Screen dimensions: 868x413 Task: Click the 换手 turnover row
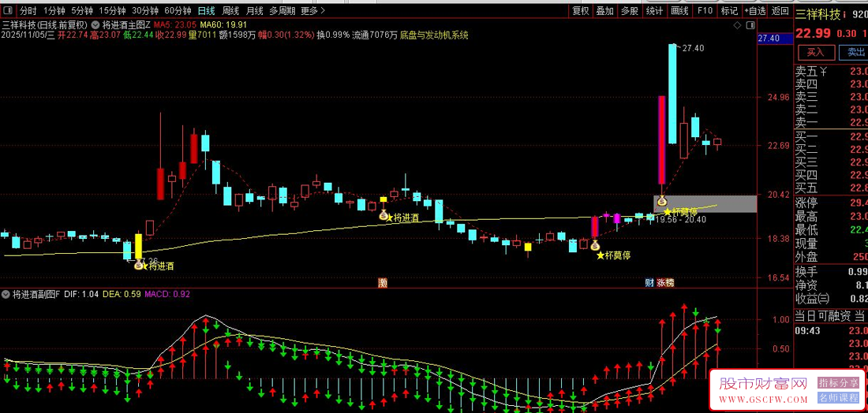[x=832, y=272]
